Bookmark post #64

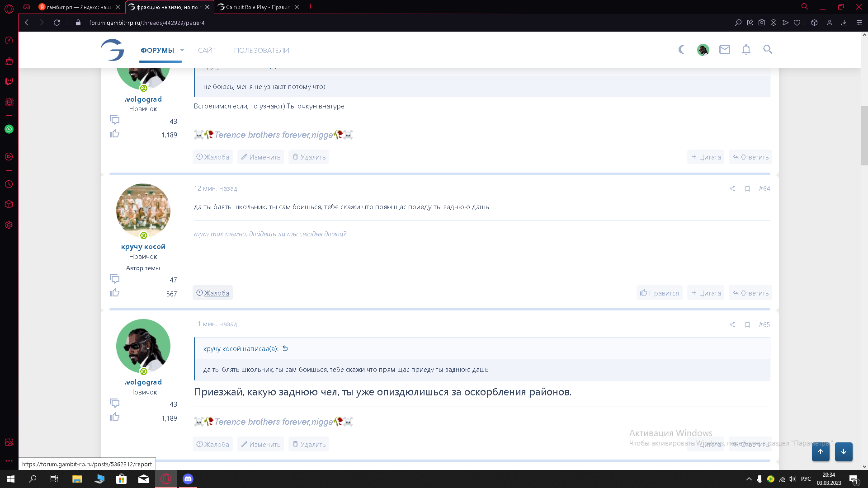click(x=747, y=189)
